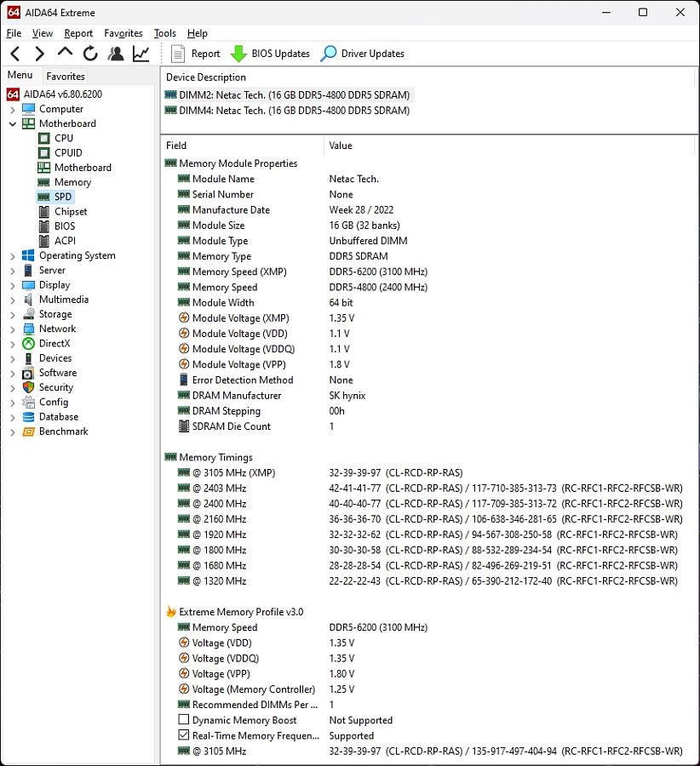
Task: Open the graph chart toolbar icon
Action: coord(141,54)
